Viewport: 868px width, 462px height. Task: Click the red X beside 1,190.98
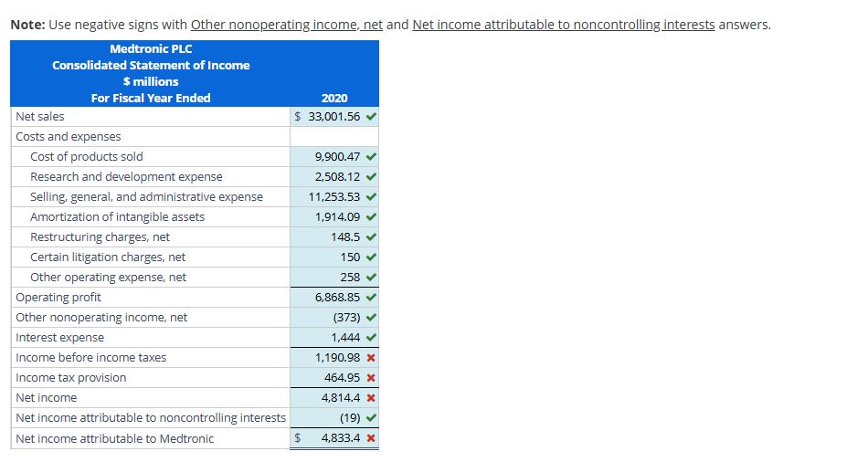pyautogui.click(x=372, y=357)
